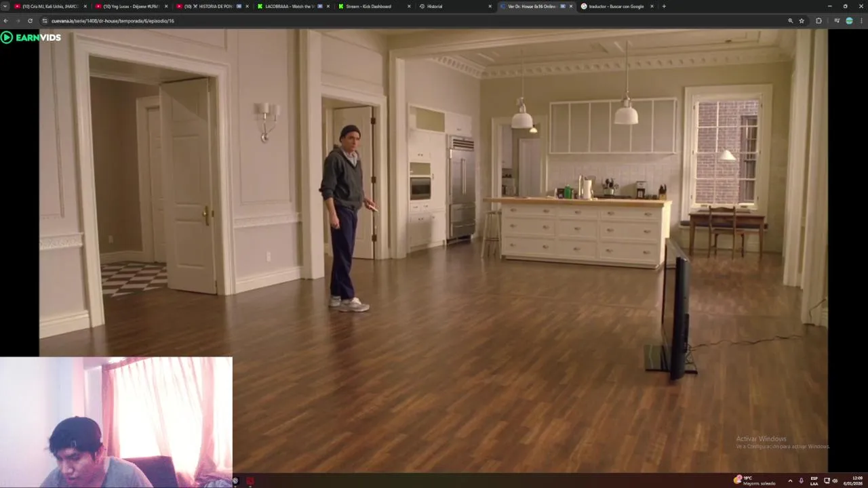View site information icon in address bar
The width and height of the screenshot is (868, 488).
(x=45, y=21)
